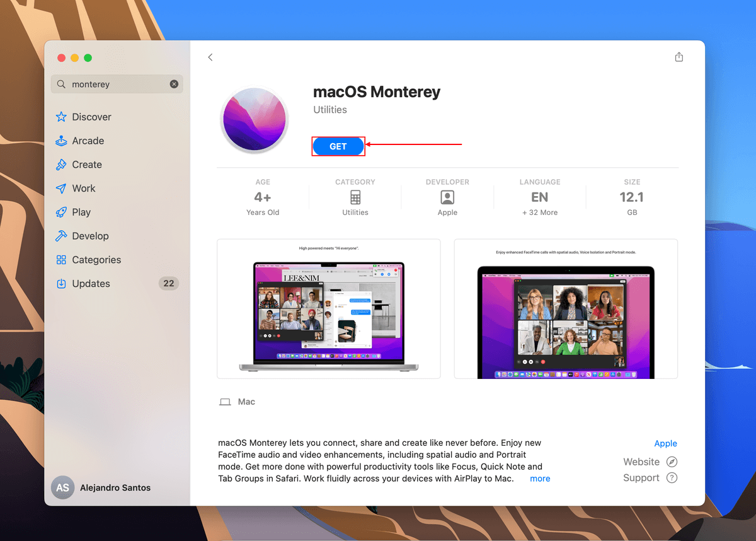Click the Mac laptop platform icon
Viewport: 756px width, 541px height.
pyautogui.click(x=225, y=402)
